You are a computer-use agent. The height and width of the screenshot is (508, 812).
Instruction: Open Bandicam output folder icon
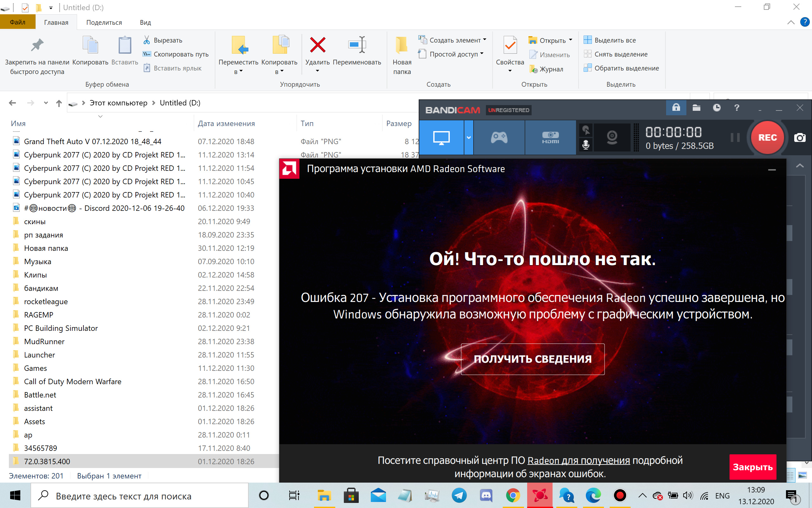coord(696,108)
